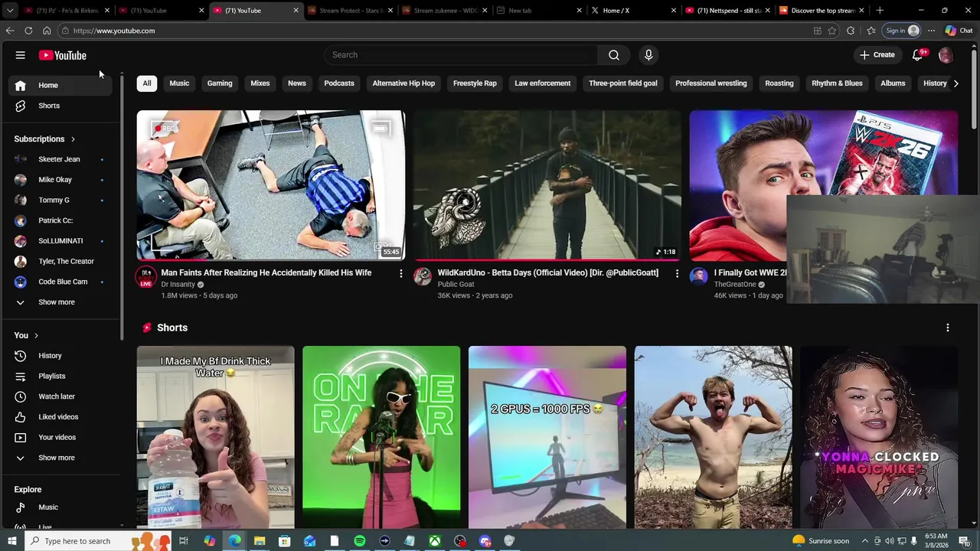Select the Podcasts filter chip
The height and width of the screenshot is (551, 980).
point(339,83)
